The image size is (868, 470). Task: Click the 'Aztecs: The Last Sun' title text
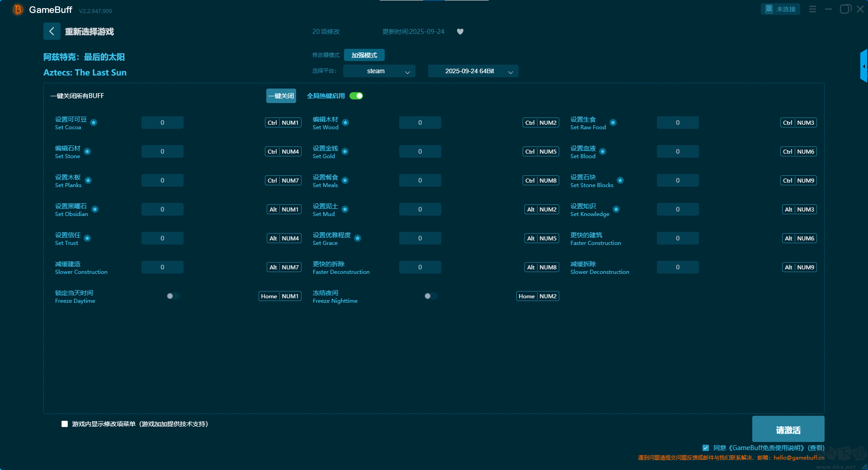85,72
